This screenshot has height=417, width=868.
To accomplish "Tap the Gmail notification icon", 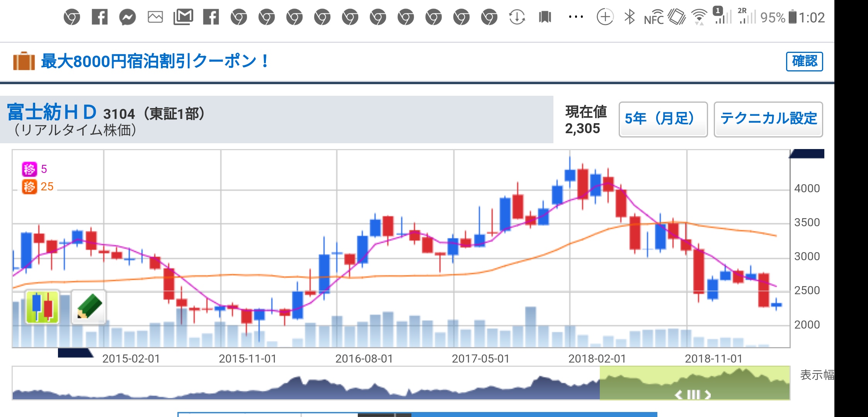I will (x=183, y=17).
